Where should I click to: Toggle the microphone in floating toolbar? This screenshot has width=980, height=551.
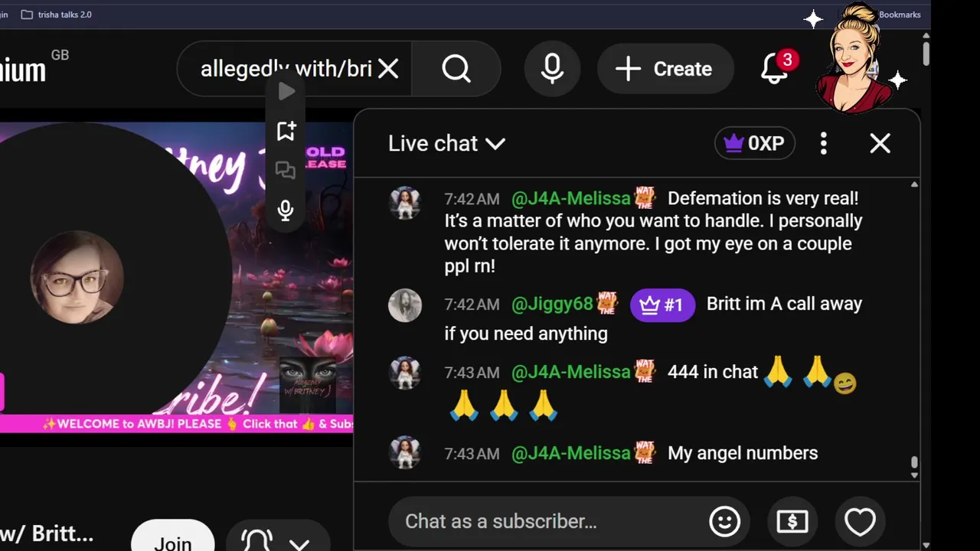click(x=286, y=210)
